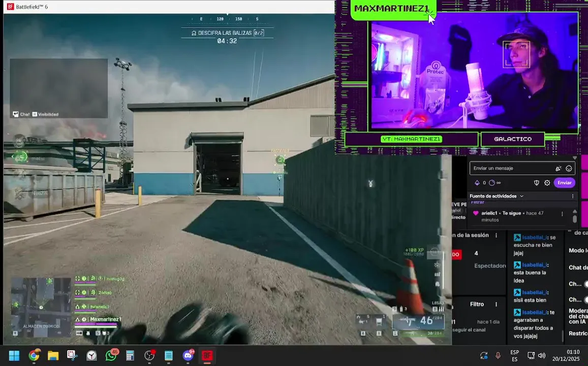Viewport: 588px width, 366px height.
Task: Open 'Fuente de actividades' three-dot menu
Action: tap(573, 196)
